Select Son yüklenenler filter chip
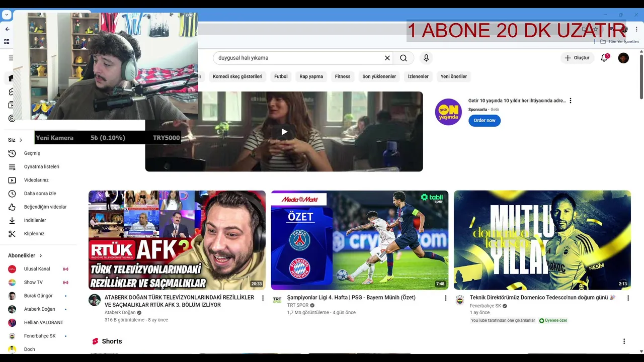Viewport: 644px width, 362px height. (x=379, y=76)
